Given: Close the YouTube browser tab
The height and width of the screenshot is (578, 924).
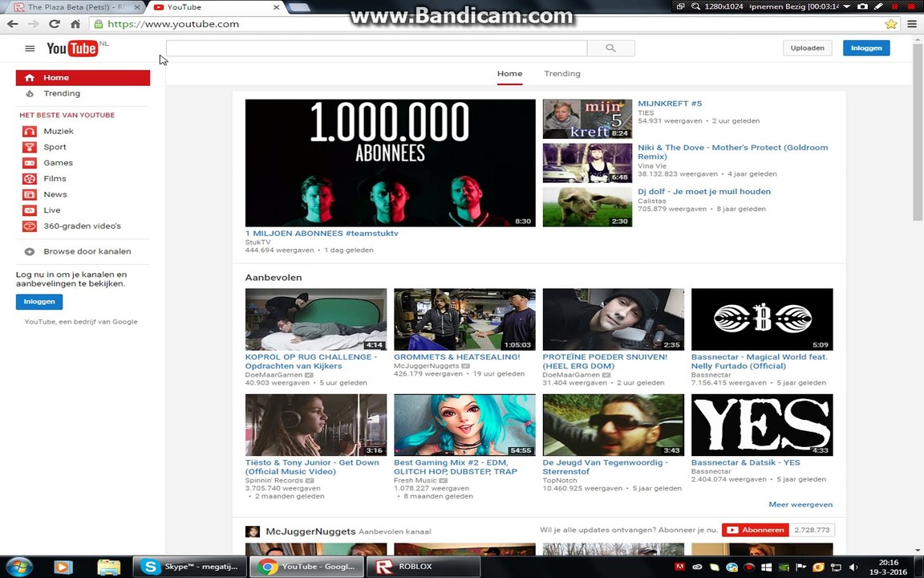Looking at the screenshot, I should [x=277, y=7].
